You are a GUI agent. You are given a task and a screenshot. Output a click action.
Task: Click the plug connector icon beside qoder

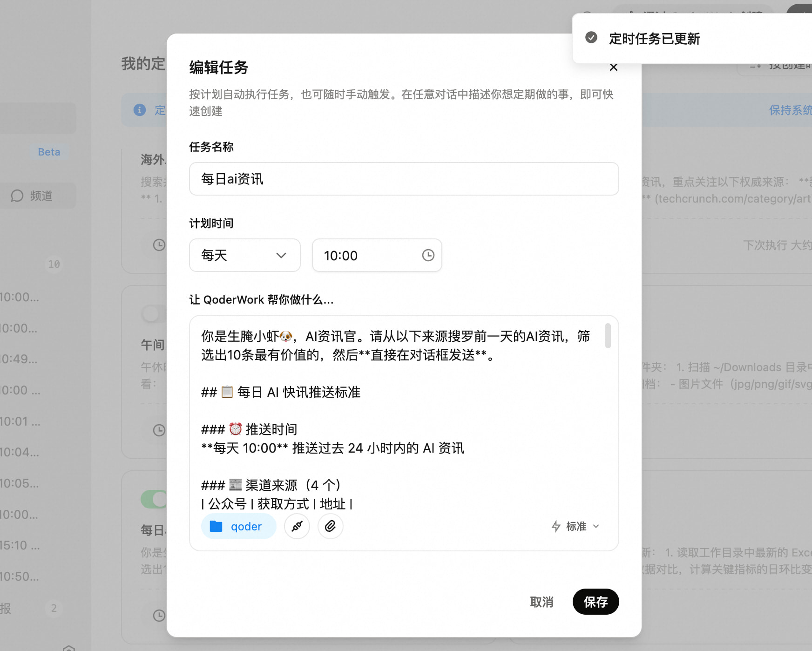pos(297,526)
